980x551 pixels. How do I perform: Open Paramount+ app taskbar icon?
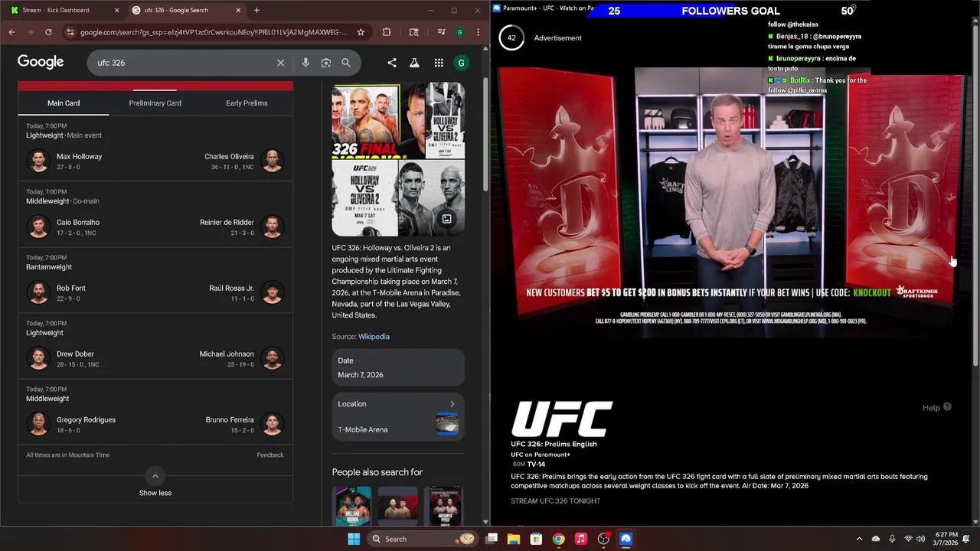pos(626,539)
